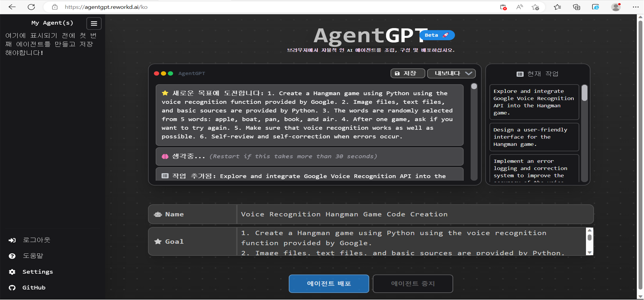
Task: Open the 내보내다 export dropdown
Action: tap(451, 73)
